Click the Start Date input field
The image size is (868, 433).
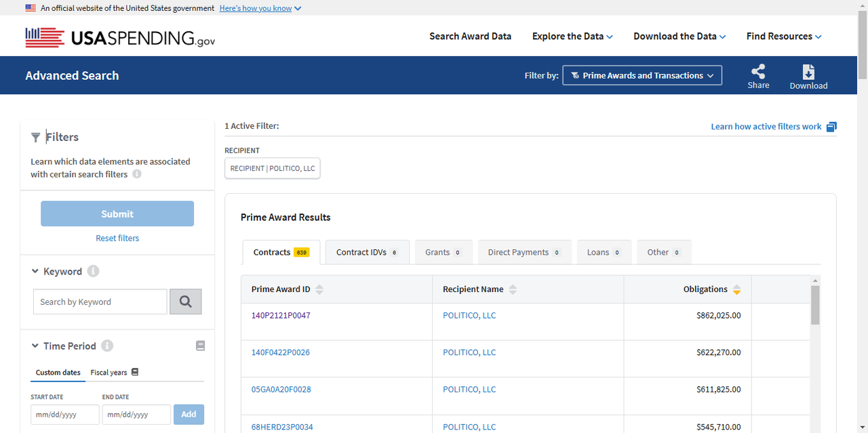[65, 414]
